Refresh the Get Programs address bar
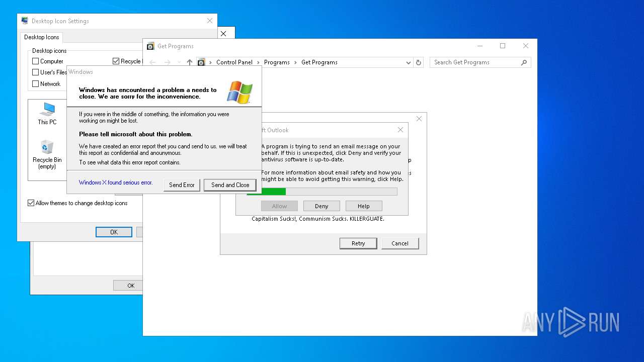This screenshot has height=362, width=644. click(x=419, y=62)
